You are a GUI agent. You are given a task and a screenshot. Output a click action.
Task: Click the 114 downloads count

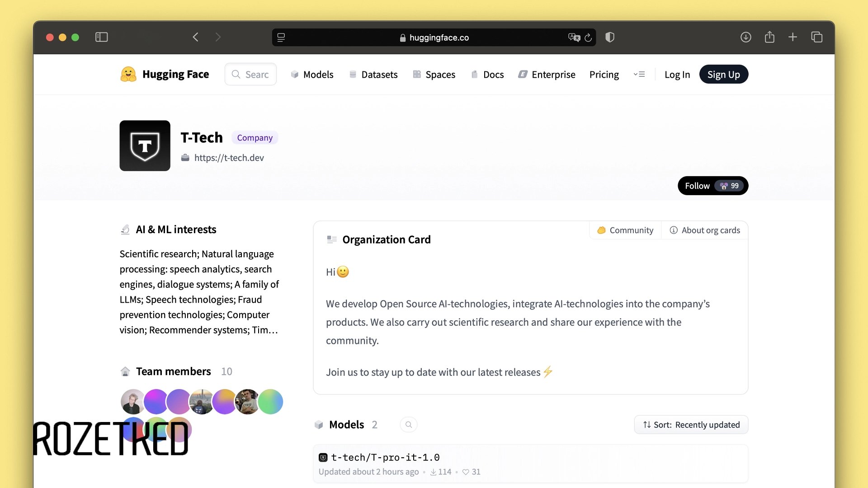point(441,472)
